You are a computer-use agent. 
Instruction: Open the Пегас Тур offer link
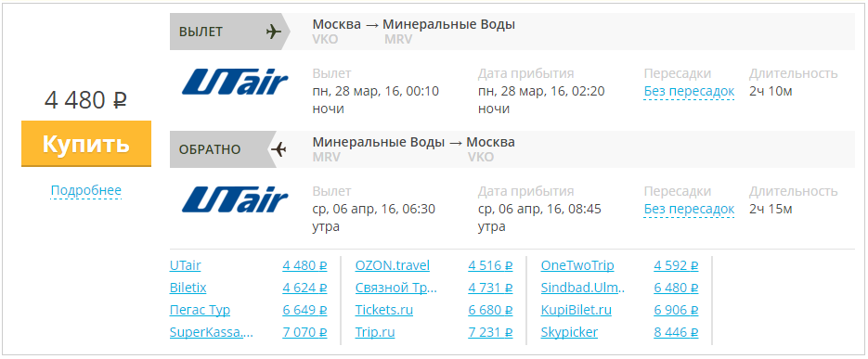click(200, 310)
